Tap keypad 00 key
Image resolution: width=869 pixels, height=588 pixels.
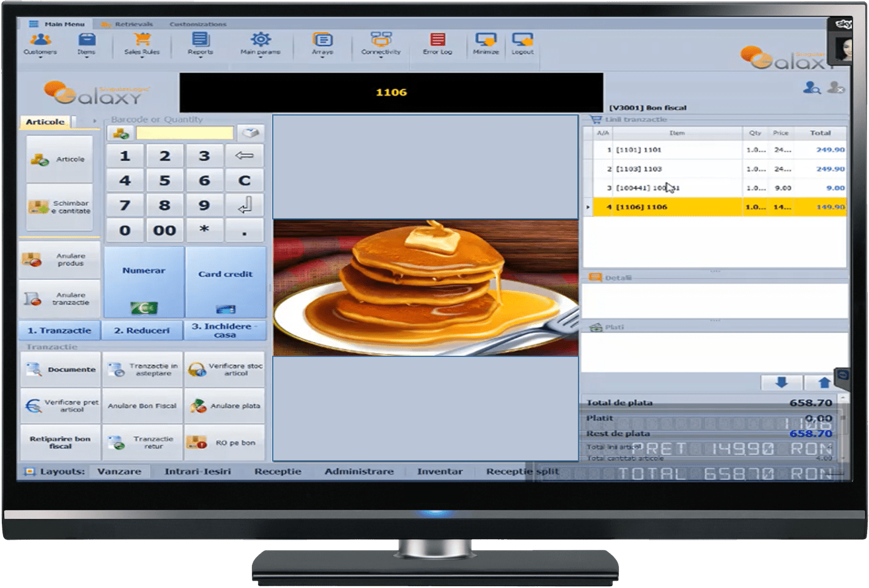pyautogui.click(x=165, y=230)
